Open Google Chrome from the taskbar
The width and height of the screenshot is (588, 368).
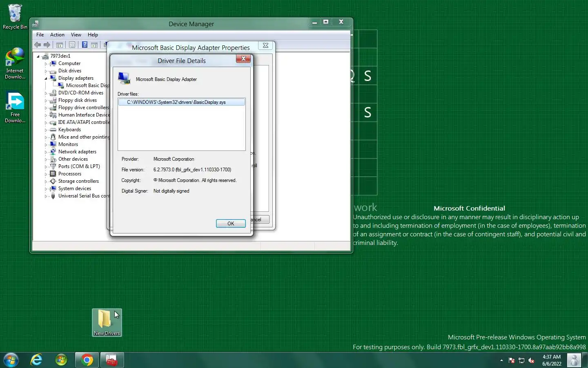coord(87,360)
